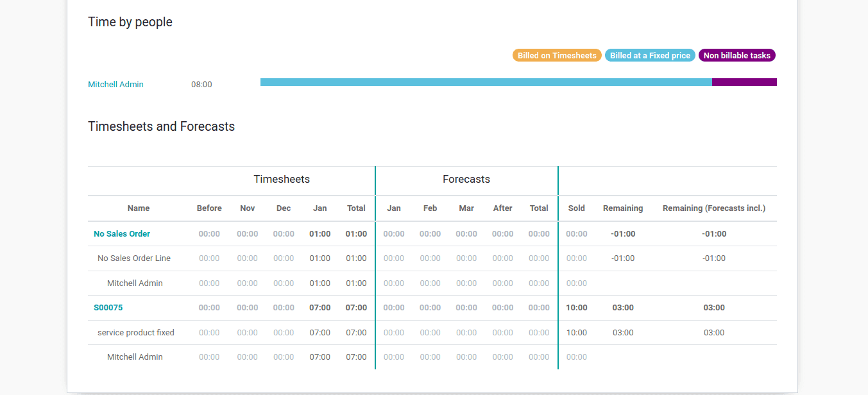Click the Forecasts group header
Image resolution: width=868 pixels, height=395 pixels.
tap(466, 180)
